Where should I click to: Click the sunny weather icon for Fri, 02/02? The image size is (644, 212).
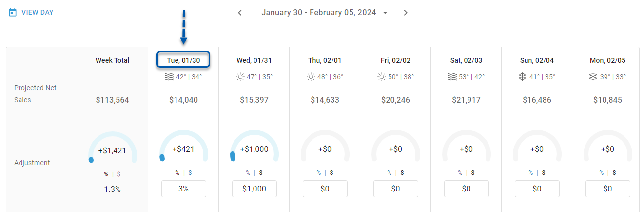(382, 77)
